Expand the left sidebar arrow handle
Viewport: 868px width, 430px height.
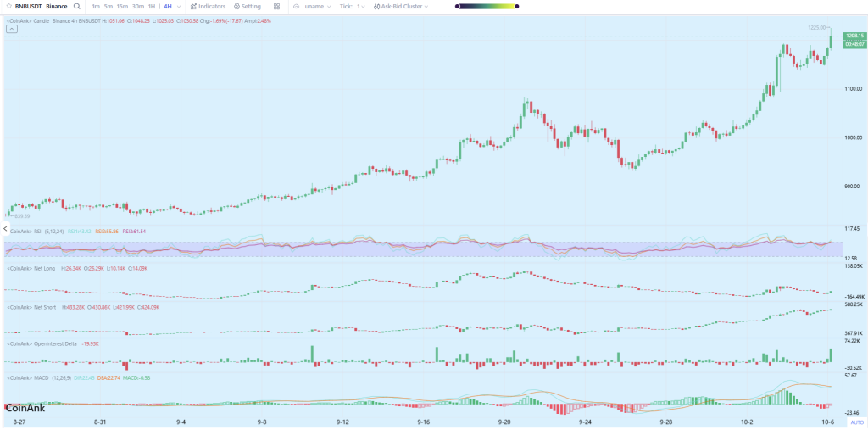[3, 229]
